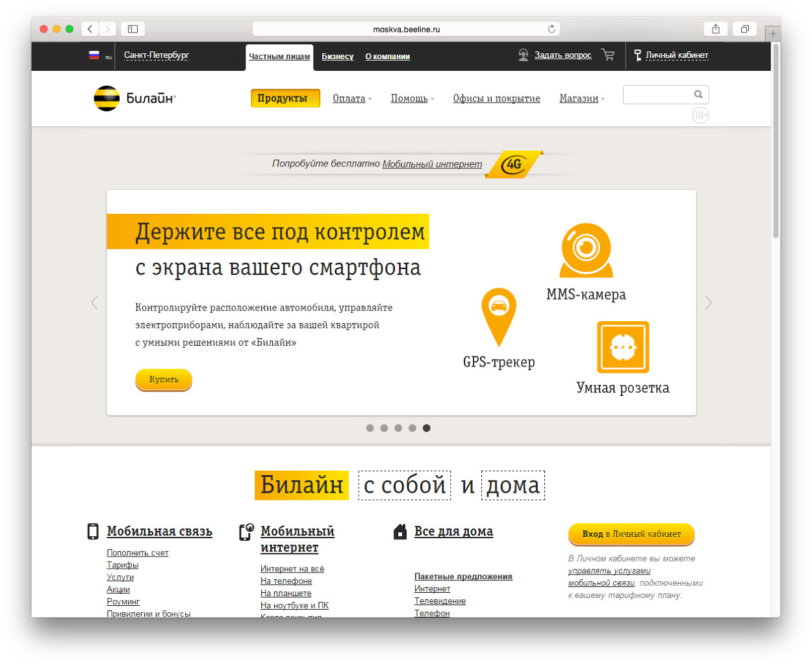Expand the Помощь dropdown menu
This screenshot has width=812, height=665.
click(412, 99)
